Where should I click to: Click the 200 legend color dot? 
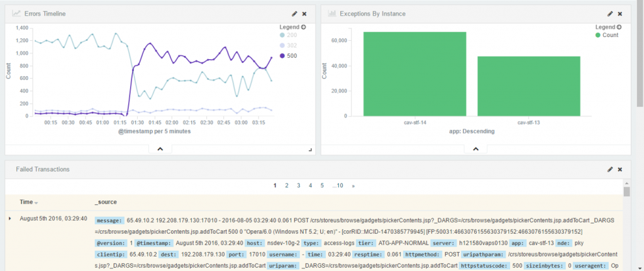[x=282, y=35]
